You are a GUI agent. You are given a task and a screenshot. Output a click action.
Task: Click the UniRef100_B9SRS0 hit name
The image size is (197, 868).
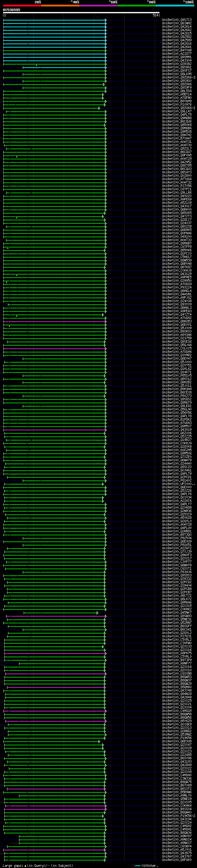pos(177,332)
